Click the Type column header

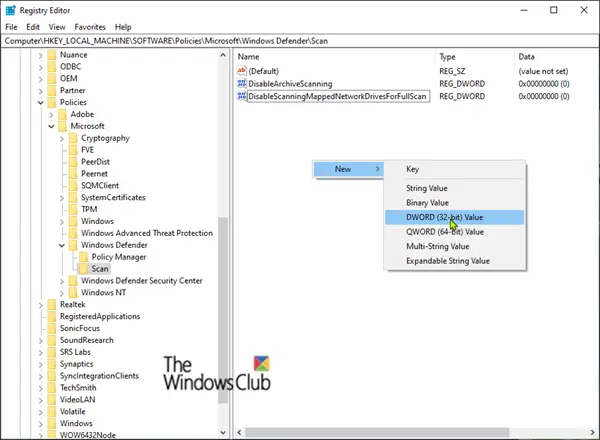tap(475, 57)
